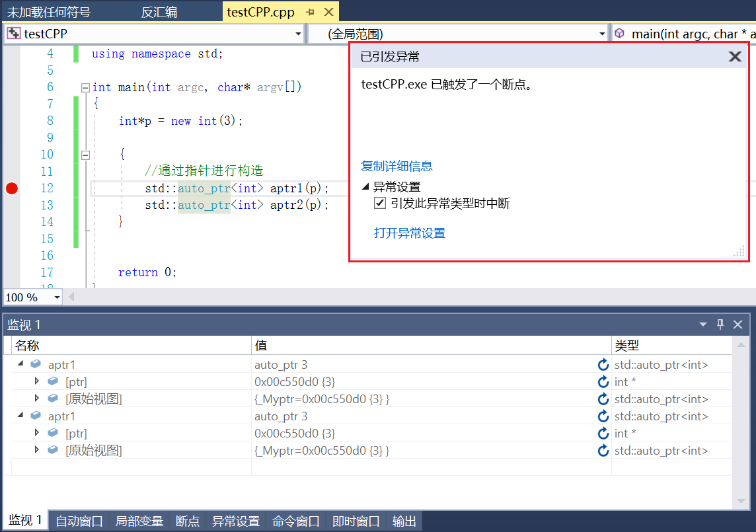Open the 100% zoom level dropdown
The image size is (756, 532).
(57, 297)
